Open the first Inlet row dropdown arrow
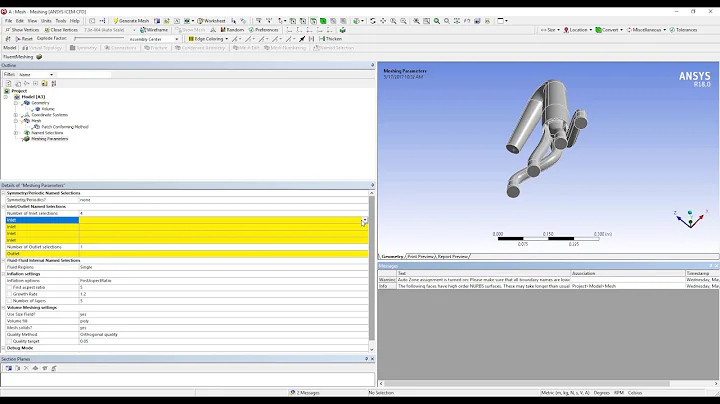The image size is (720, 404). (x=365, y=220)
